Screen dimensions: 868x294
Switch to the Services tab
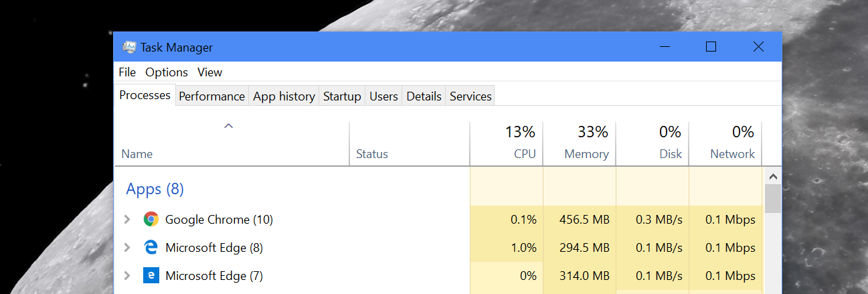pos(470,96)
